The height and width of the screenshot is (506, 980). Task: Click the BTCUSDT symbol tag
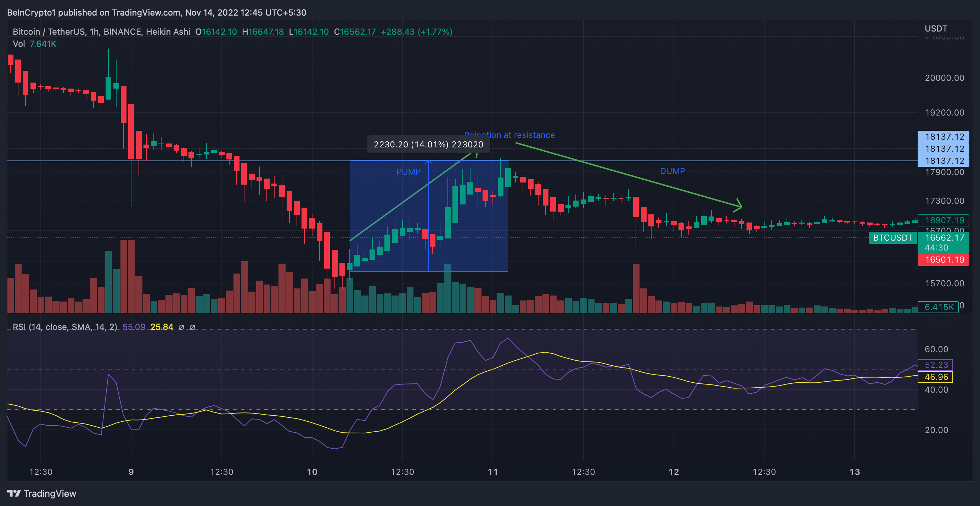pos(892,238)
